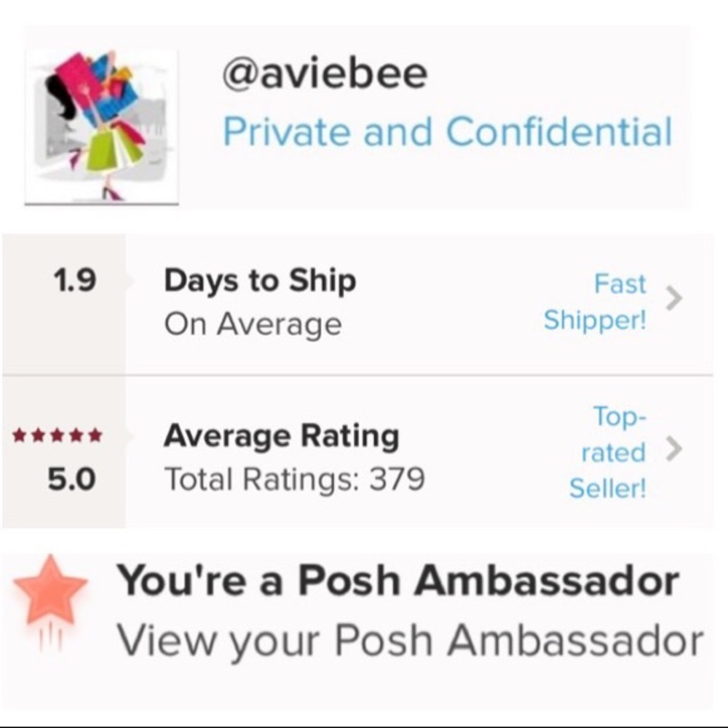Click the middle red rating star
This screenshot has width=728, height=728.
57,436
